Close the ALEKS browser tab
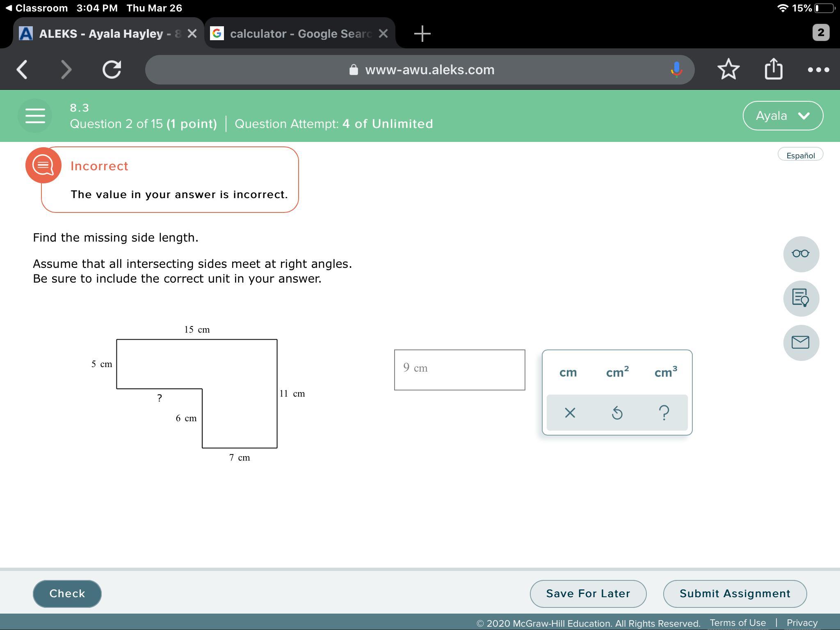840x630 pixels. click(x=192, y=34)
